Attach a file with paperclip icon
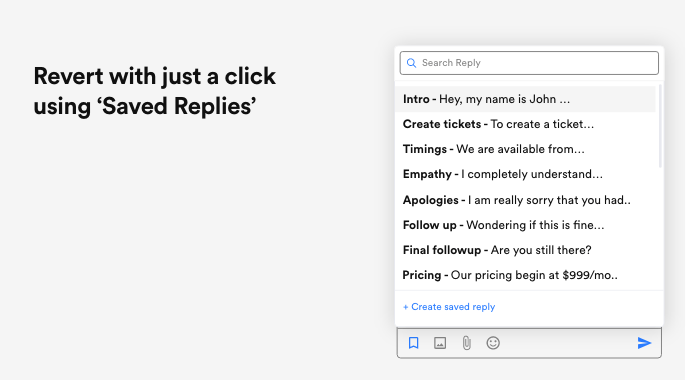Image resolution: width=696 pixels, height=380 pixels. (x=467, y=343)
